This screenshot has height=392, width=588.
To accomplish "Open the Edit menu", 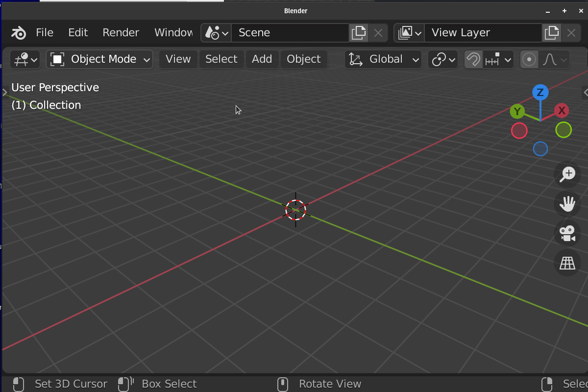I will (x=78, y=33).
